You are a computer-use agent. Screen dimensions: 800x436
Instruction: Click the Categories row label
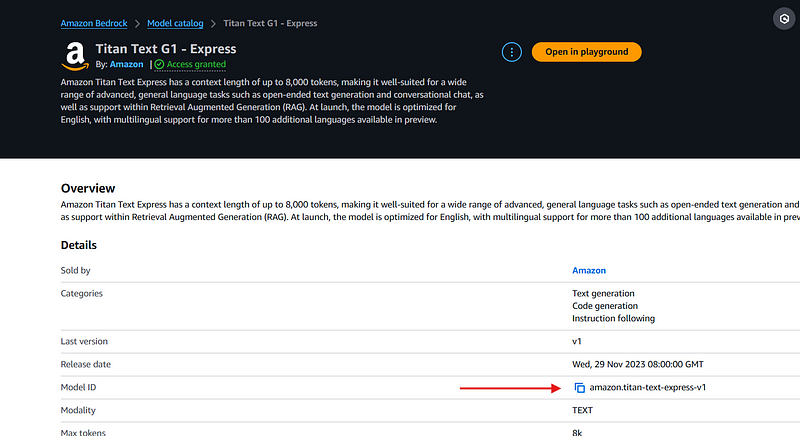click(x=82, y=294)
